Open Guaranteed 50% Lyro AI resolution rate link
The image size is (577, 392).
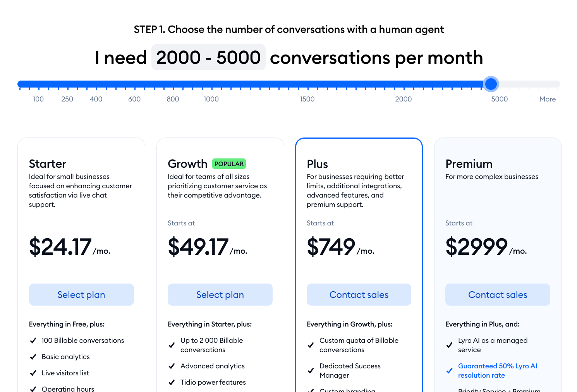coord(498,371)
